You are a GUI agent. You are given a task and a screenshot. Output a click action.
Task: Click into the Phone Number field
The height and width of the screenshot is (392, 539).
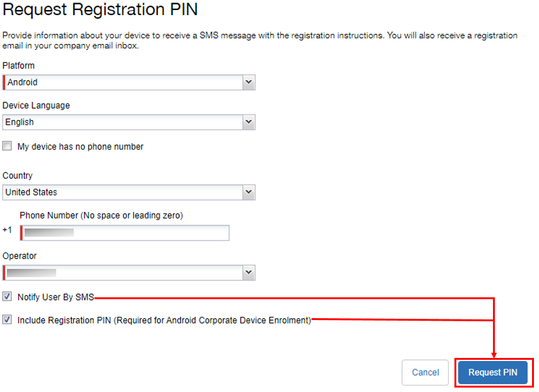tap(125, 233)
